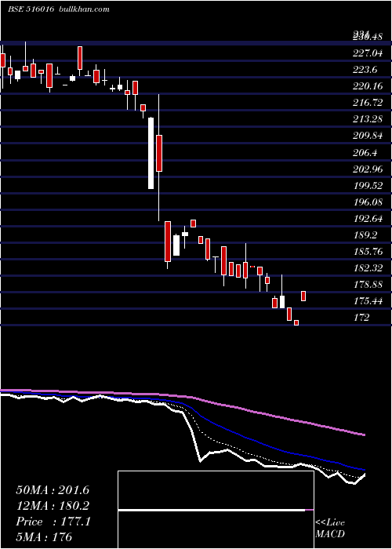This screenshot has height=549, width=392.
Task: Click the 213.28 price axis label
Action: click(x=368, y=119)
